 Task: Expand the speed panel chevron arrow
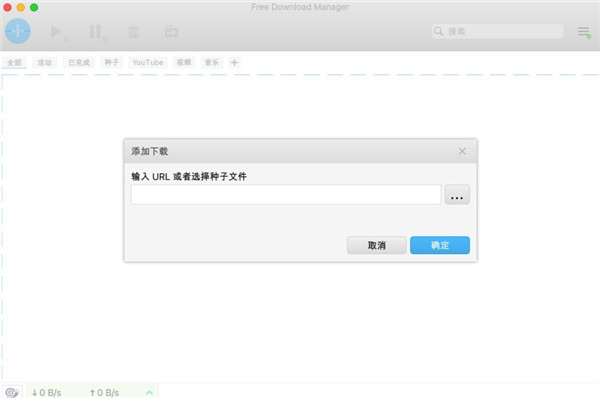(x=149, y=393)
